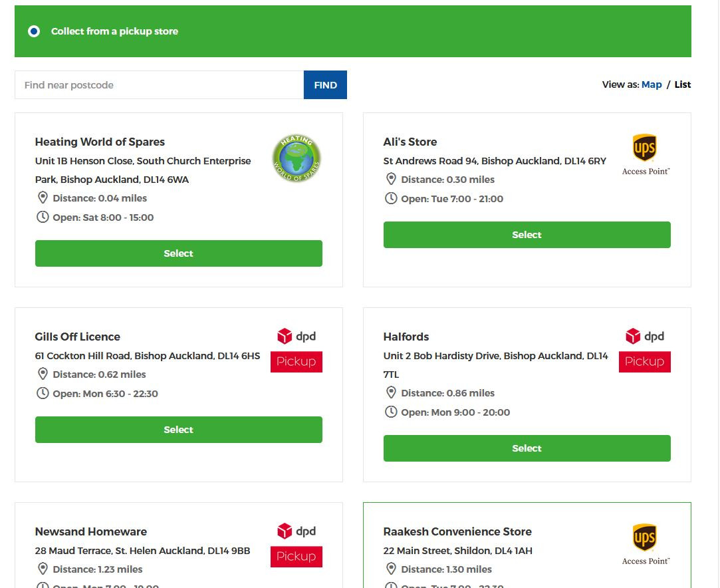Click the address '22 Main Street, Shildon, DL4 1AH'
720x588 pixels.
(458, 550)
